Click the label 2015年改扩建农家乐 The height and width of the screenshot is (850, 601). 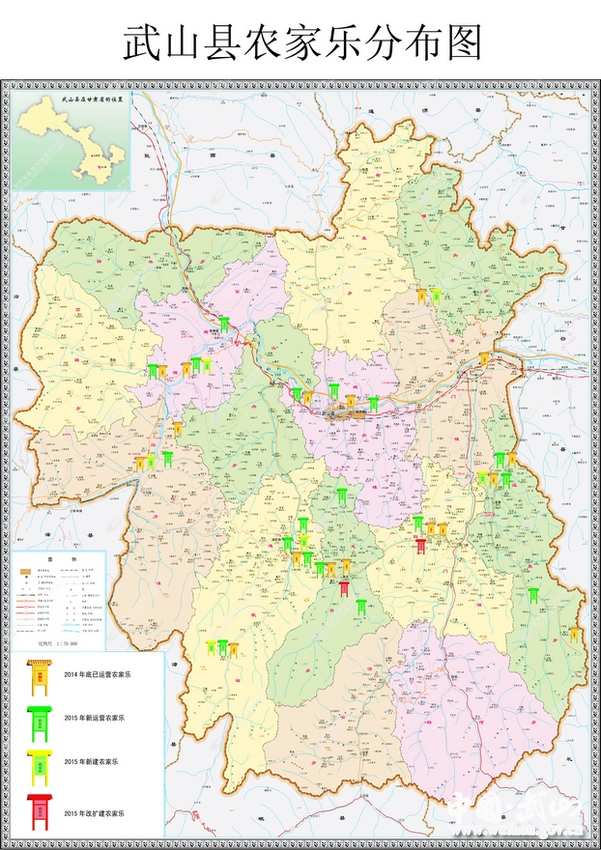95,813
